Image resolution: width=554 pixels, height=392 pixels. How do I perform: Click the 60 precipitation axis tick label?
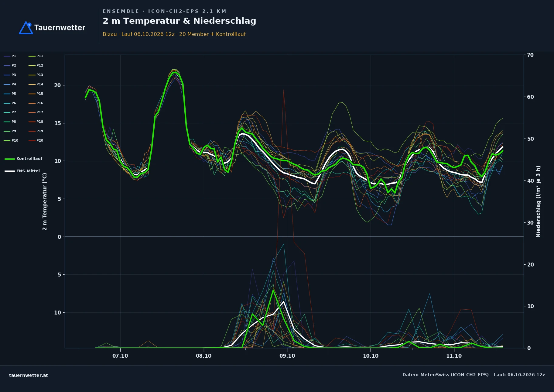[530, 97]
